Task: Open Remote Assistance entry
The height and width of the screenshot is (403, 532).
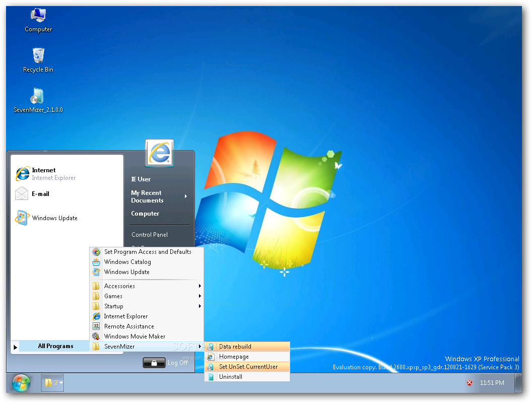Action: [147, 326]
